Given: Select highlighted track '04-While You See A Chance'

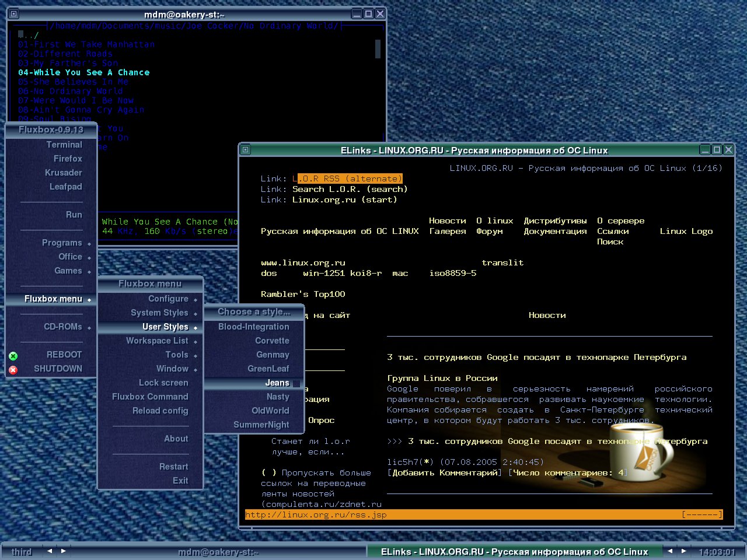Looking at the screenshot, I should click(x=83, y=72).
